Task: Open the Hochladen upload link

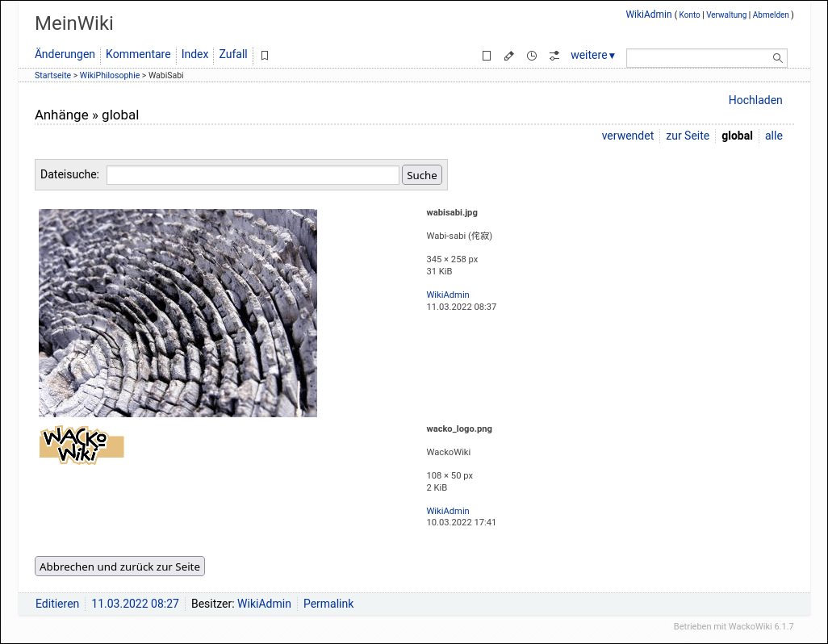Action: [x=755, y=100]
